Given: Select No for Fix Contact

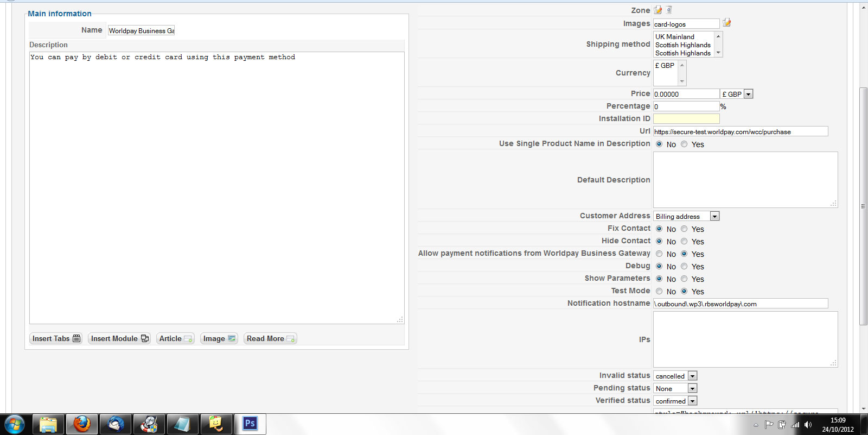Looking at the screenshot, I should point(659,229).
